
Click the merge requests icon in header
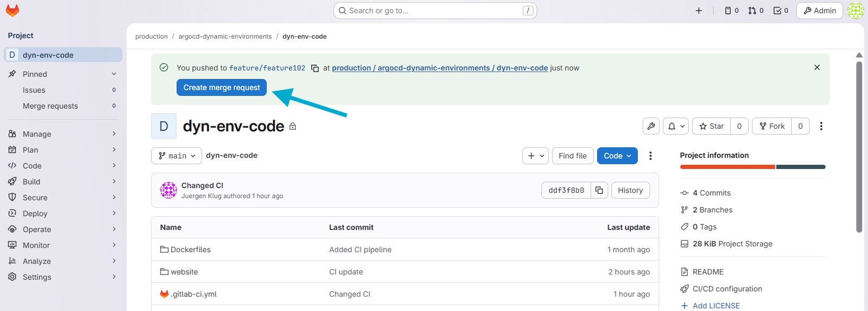click(x=756, y=11)
